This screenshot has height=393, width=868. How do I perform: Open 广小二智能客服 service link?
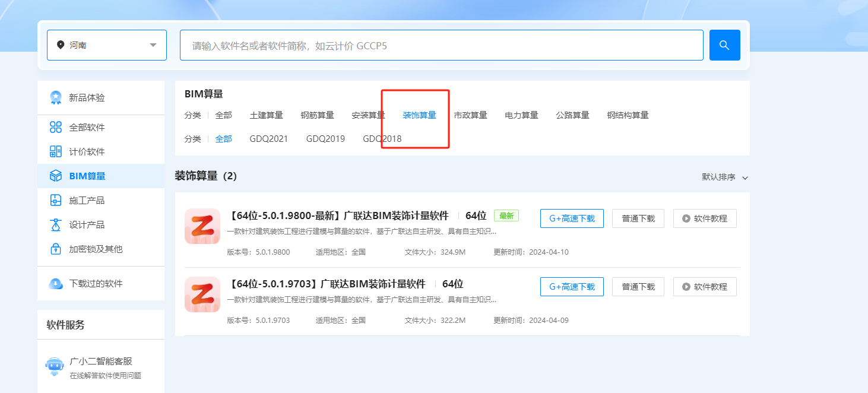pyautogui.click(x=100, y=361)
